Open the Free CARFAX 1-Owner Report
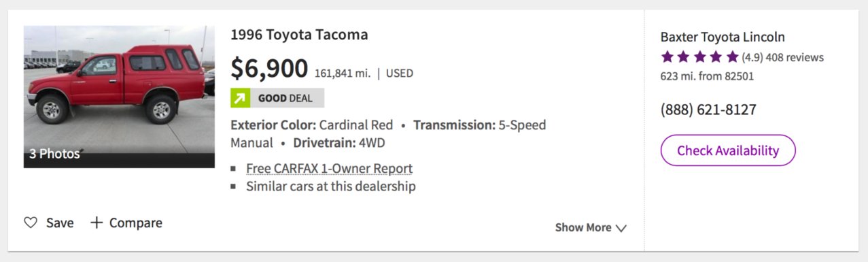Viewport: 868px width, 262px height. tap(329, 168)
